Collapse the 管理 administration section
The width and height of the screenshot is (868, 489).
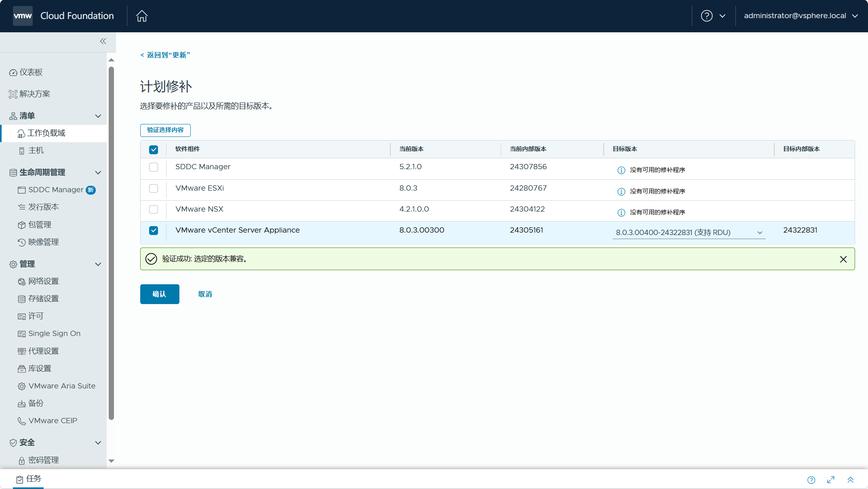tap(98, 264)
